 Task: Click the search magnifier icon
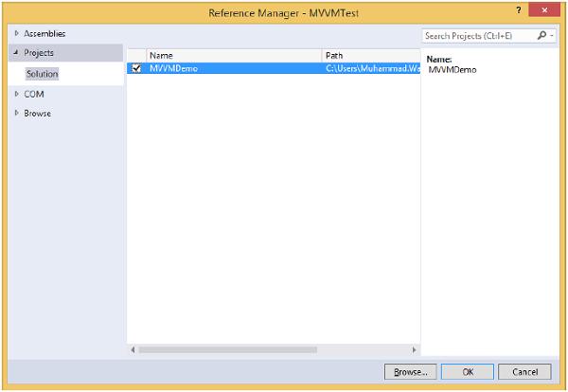point(541,36)
